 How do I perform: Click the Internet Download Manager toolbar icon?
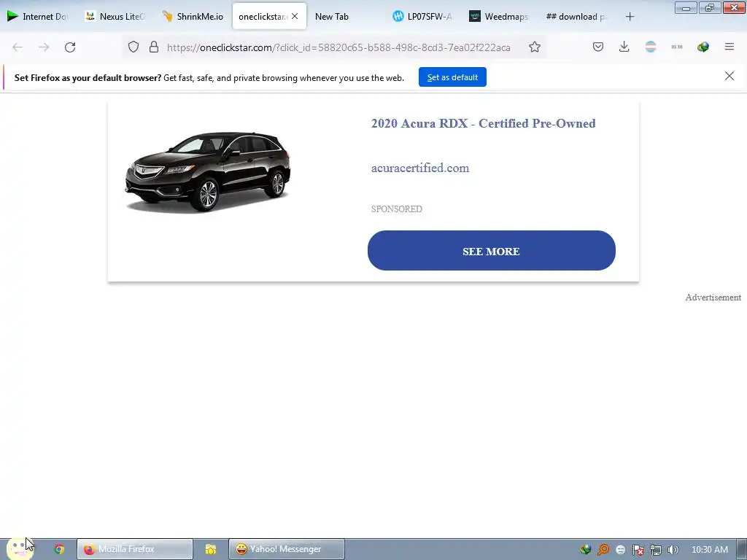[703, 47]
